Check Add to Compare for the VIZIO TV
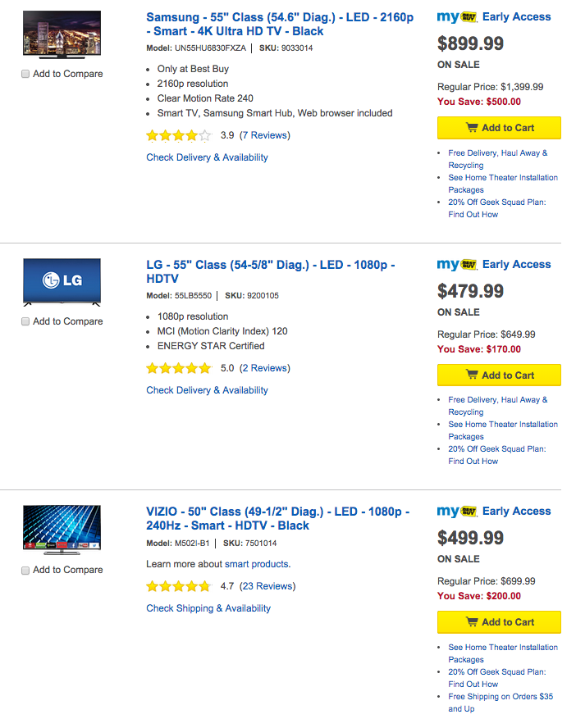 [x=25, y=570]
